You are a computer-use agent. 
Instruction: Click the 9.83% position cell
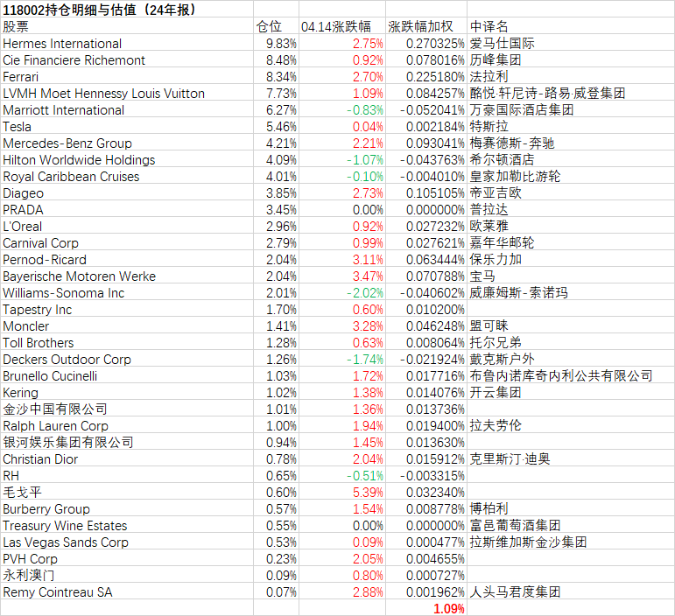(x=276, y=43)
